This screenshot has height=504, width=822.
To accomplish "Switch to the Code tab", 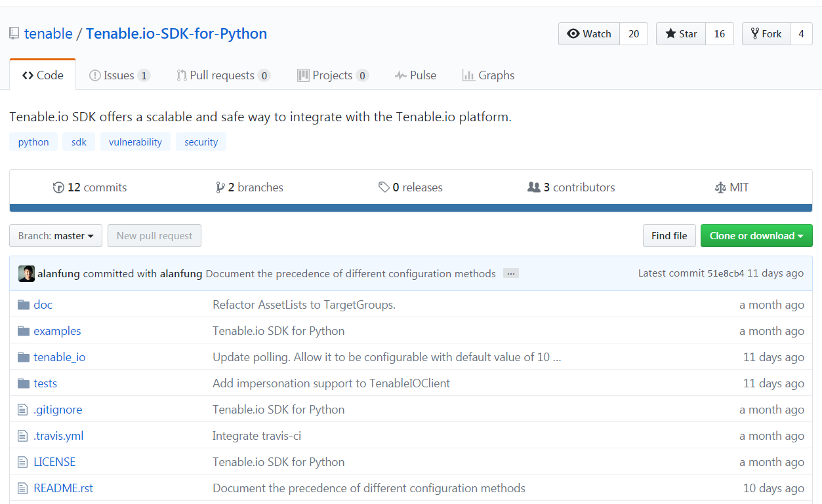I will coord(43,75).
